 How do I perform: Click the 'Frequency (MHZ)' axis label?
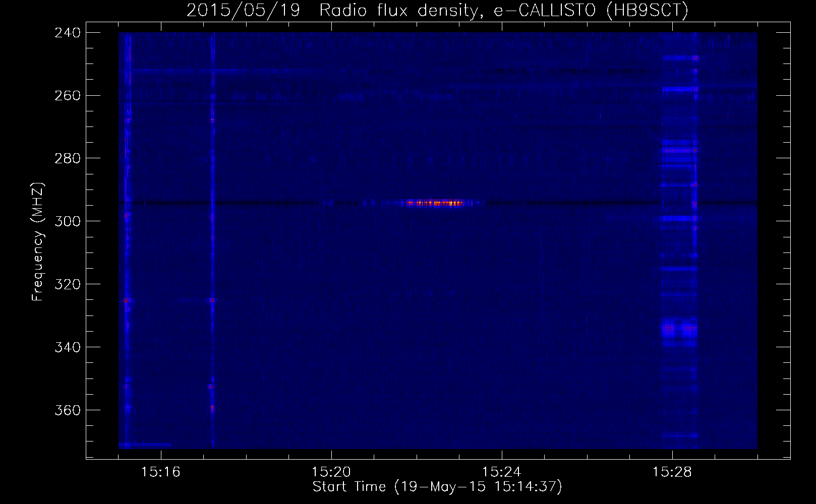pyautogui.click(x=38, y=241)
